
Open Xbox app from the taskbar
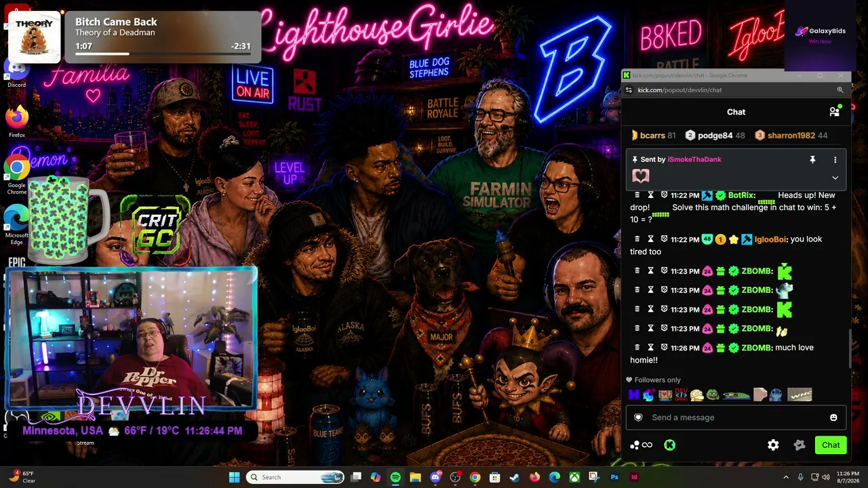point(574,477)
